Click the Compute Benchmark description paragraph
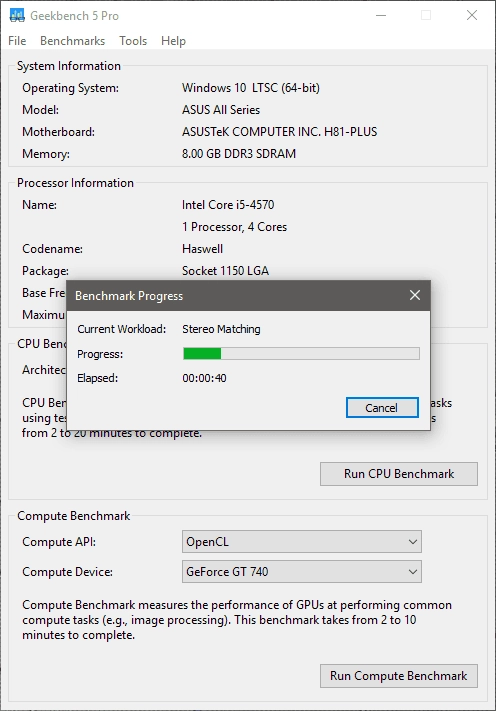Screen dimensions: 496x711 (x=237, y=620)
